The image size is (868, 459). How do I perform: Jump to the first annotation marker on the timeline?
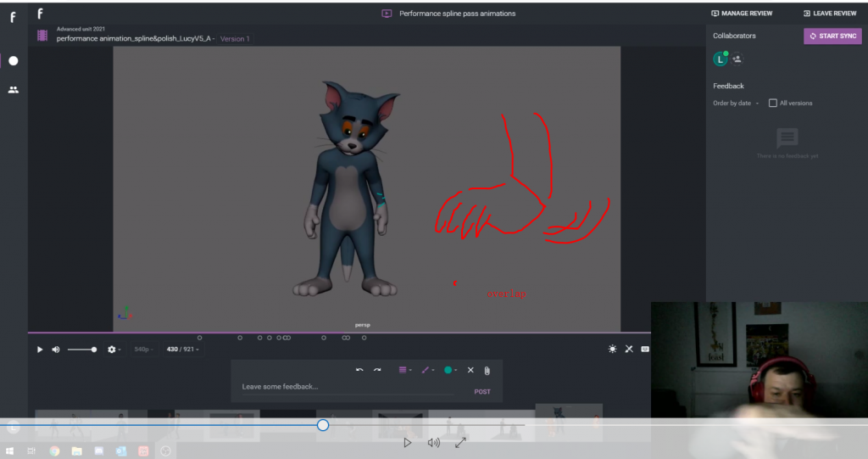click(x=200, y=338)
